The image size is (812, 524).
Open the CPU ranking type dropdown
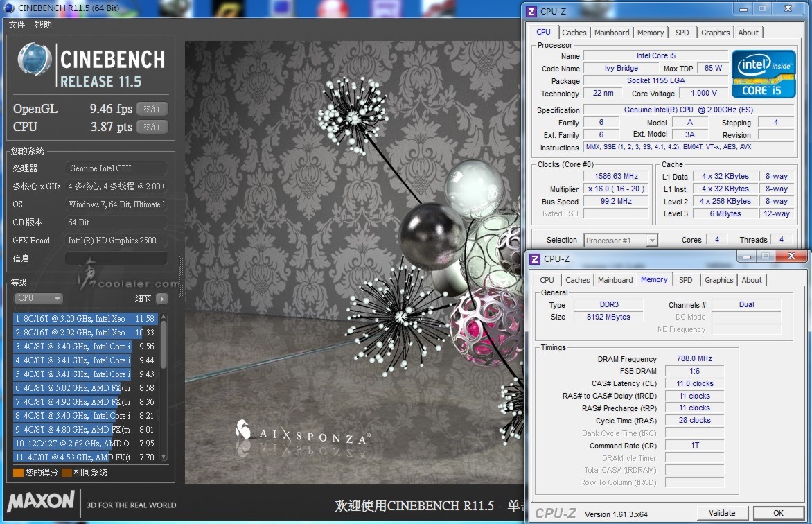[x=38, y=299]
